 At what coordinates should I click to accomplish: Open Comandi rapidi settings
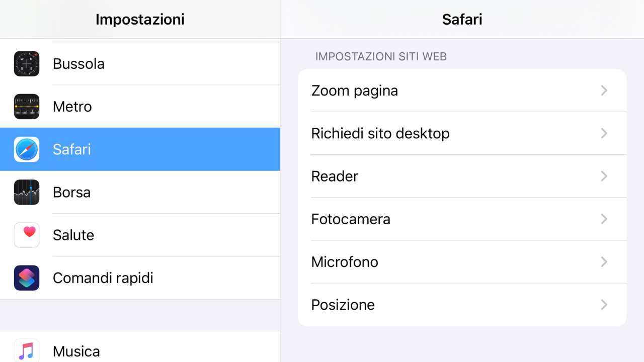(x=103, y=278)
